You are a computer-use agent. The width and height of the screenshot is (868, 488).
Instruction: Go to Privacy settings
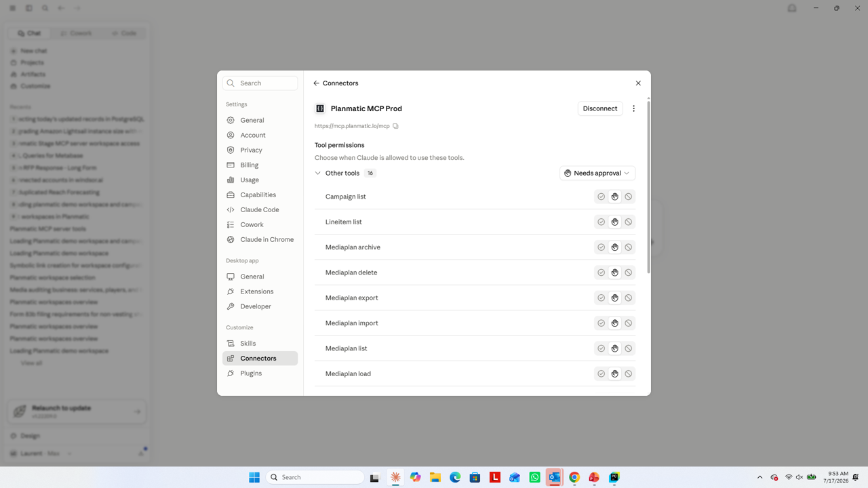tap(260, 150)
